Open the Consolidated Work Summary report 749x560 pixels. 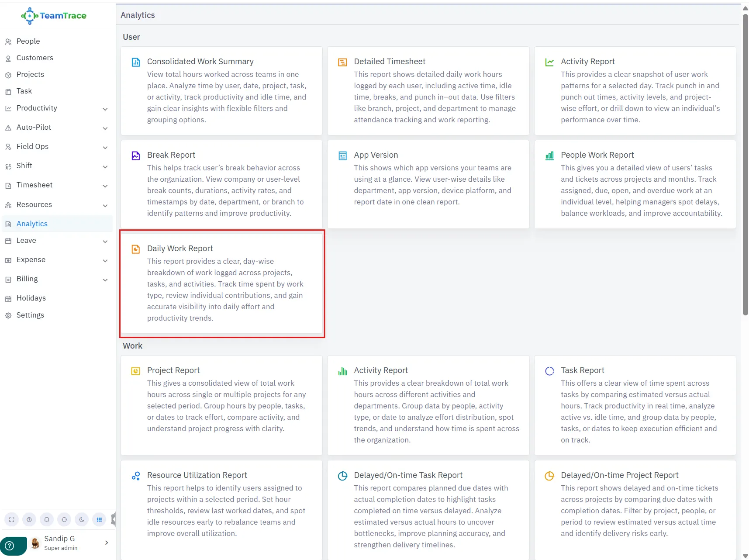pyautogui.click(x=200, y=62)
